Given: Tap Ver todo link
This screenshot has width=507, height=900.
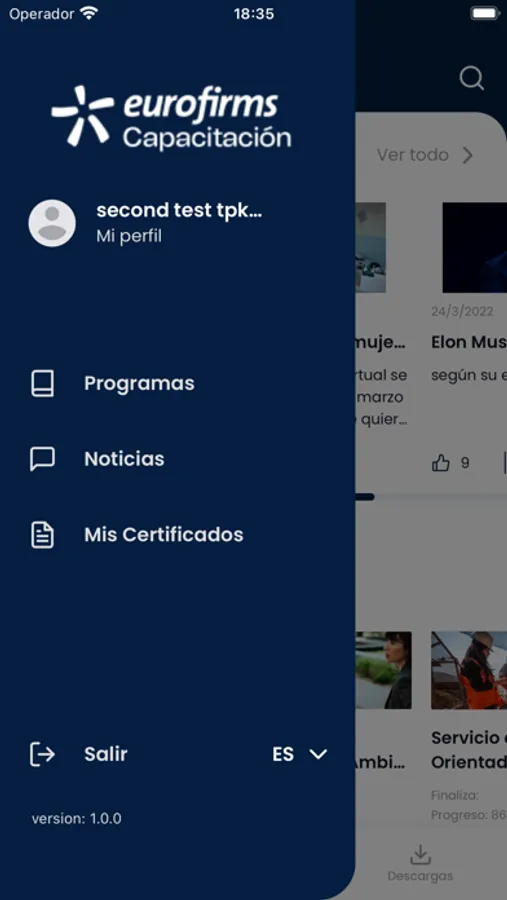Looking at the screenshot, I should click(x=412, y=155).
